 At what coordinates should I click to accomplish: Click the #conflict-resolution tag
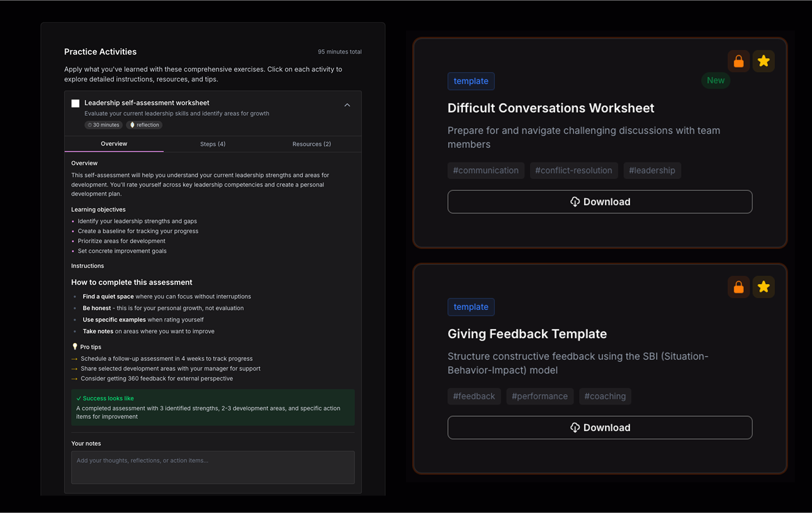[573, 170]
